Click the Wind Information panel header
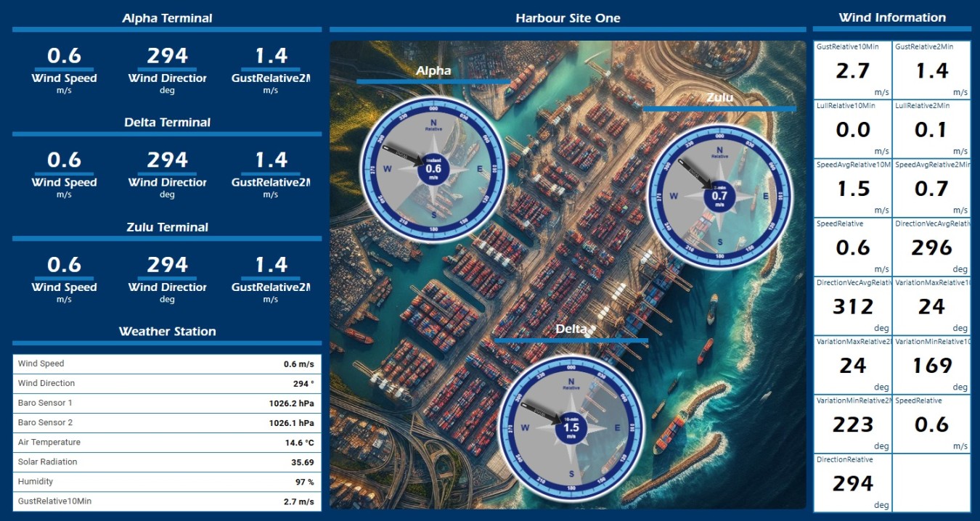 tap(891, 17)
